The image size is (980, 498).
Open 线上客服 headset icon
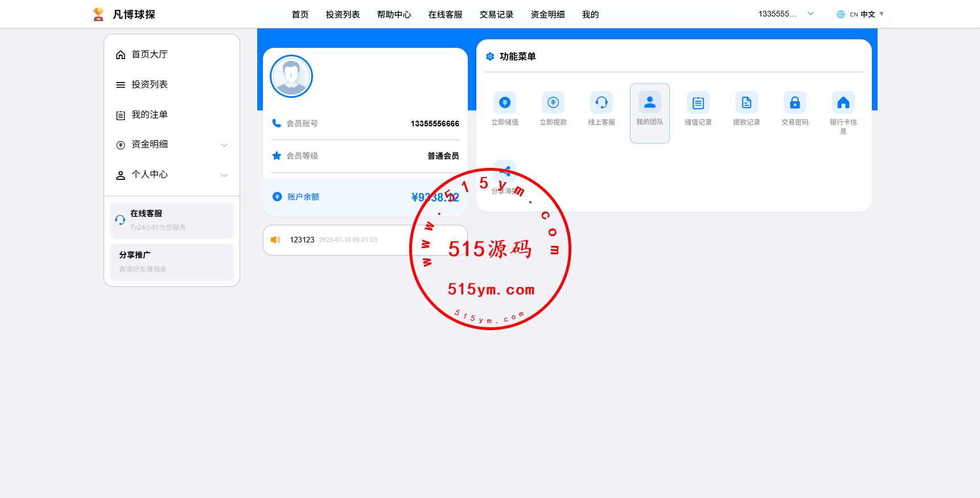[x=601, y=103]
